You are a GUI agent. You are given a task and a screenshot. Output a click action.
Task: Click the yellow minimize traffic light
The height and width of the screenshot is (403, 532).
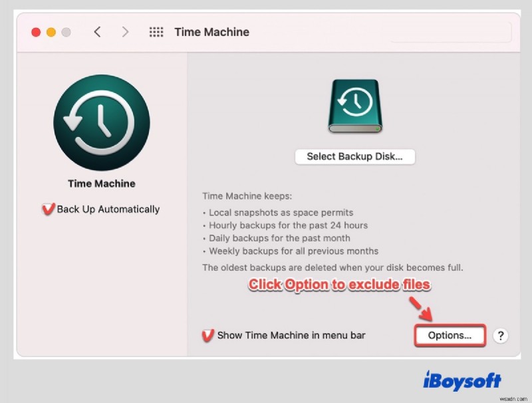tap(50, 31)
